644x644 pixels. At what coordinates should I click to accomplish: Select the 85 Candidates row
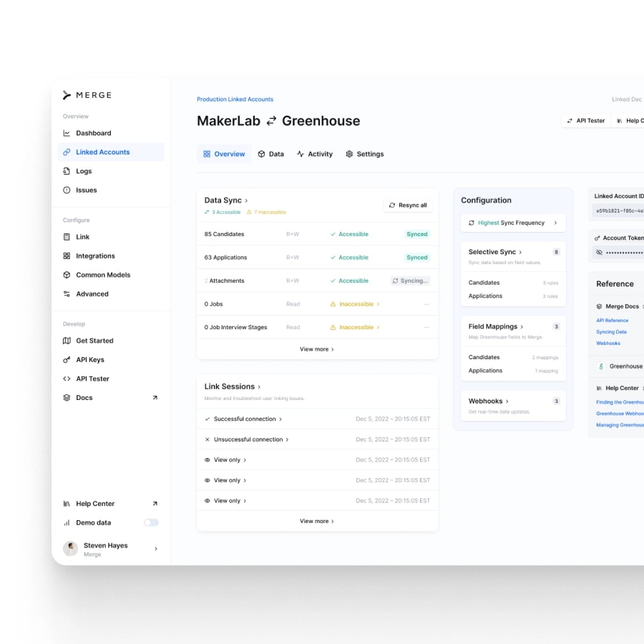coord(317,234)
